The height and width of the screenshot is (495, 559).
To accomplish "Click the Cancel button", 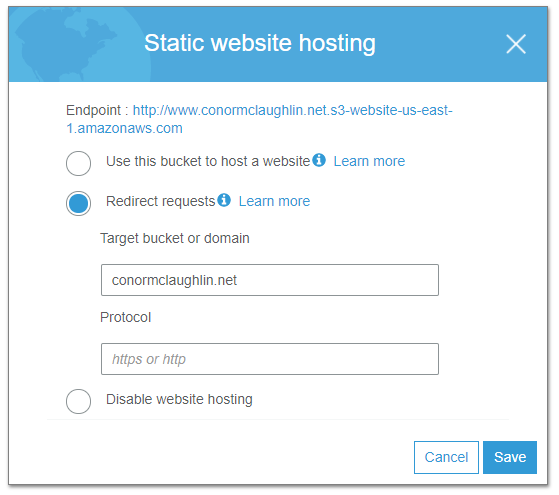I will pyautogui.click(x=446, y=457).
